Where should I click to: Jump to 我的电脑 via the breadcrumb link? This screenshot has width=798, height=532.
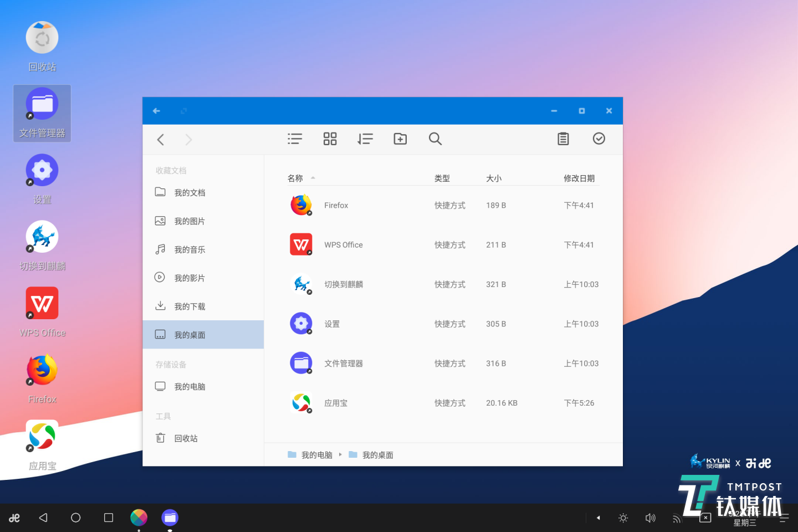316,454
